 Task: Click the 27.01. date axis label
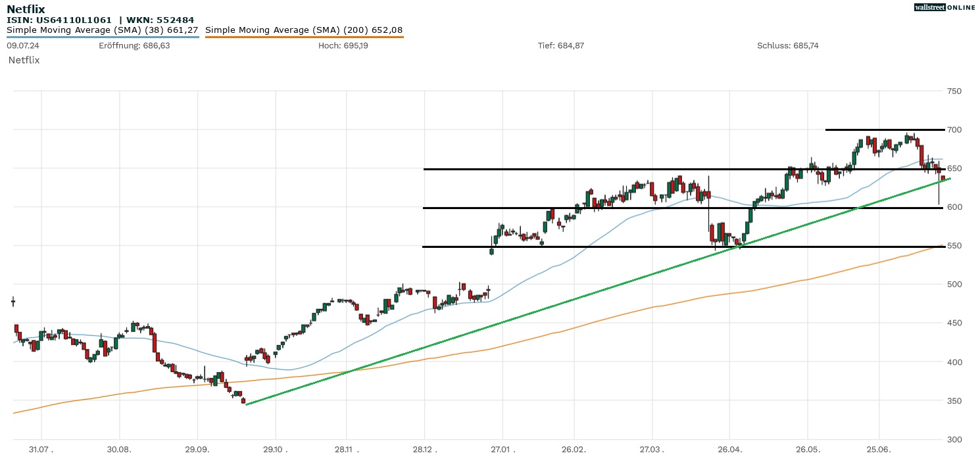502,447
